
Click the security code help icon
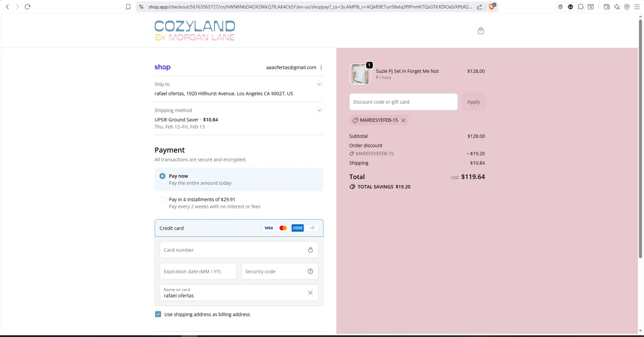pos(310,271)
